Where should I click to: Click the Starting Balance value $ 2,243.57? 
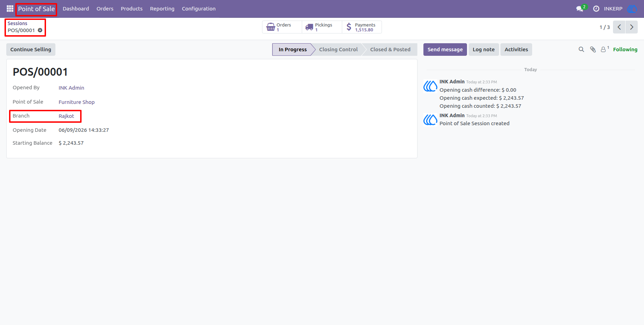click(x=71, y=143)
